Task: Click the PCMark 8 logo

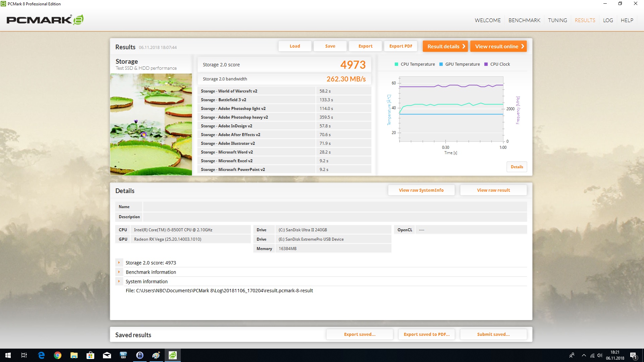Action: (x=45, y=20)
